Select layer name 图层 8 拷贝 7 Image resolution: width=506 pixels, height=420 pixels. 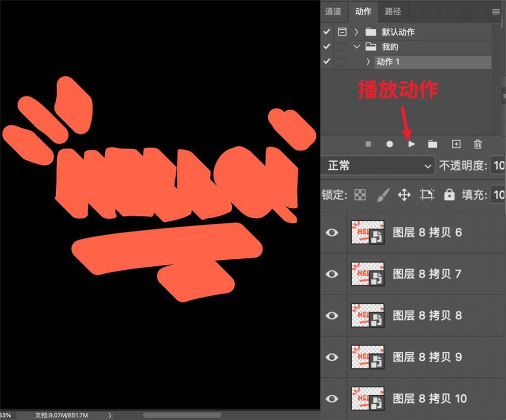pos(427,274)
